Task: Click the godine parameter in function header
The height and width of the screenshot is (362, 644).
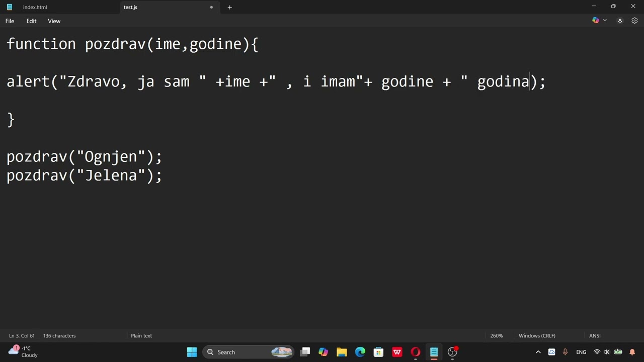Action: pyautogui.click(x=215, y=44)
